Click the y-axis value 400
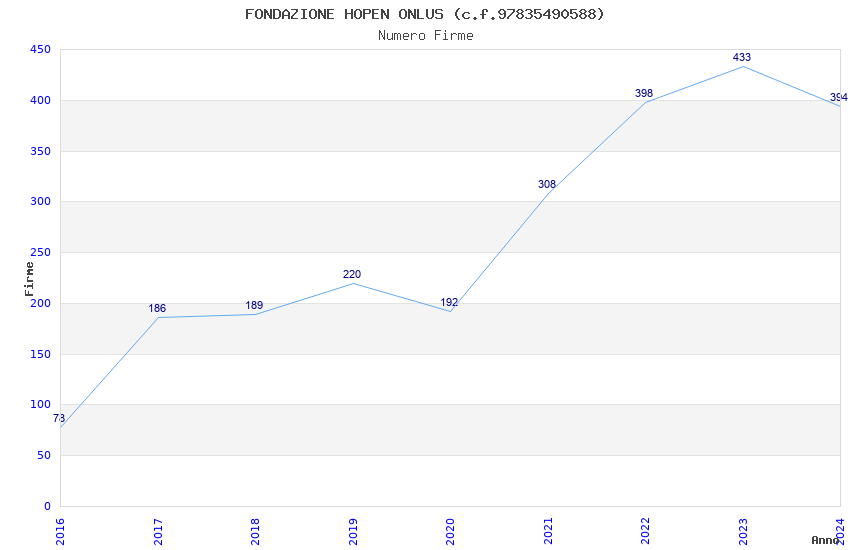Image resolution: width=850 pixels, height=550 pixels. pyautogui.click(x=41, y=100)
